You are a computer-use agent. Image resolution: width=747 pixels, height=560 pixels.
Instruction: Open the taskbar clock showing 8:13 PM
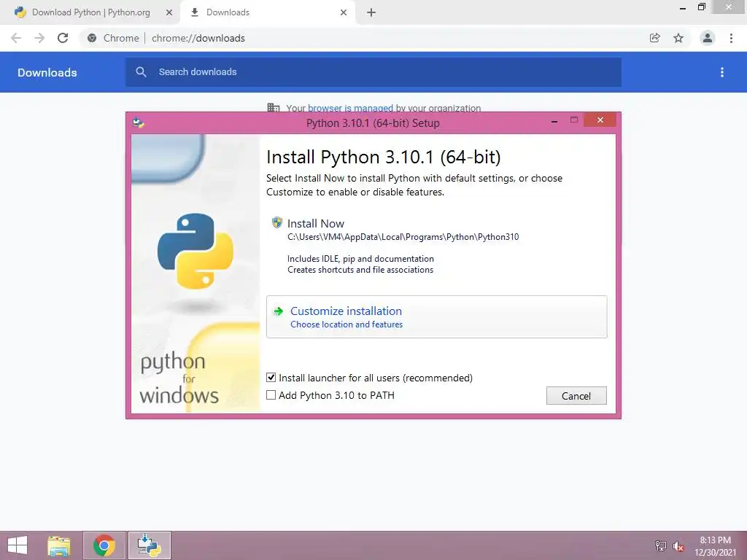coord(715,545)
